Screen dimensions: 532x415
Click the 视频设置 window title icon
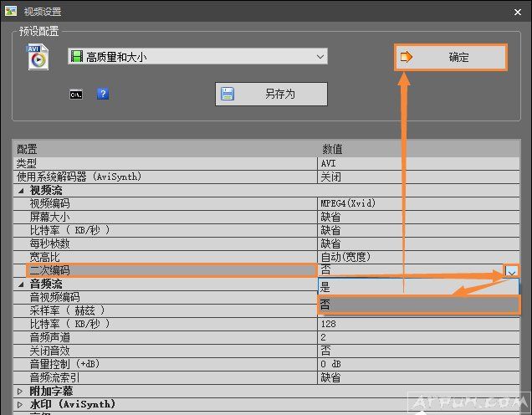point(11,11)
